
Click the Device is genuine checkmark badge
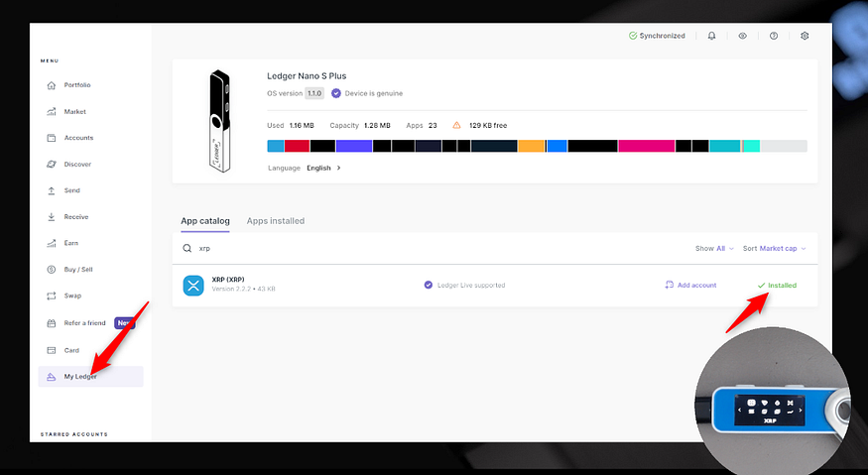[x=336, y=93]
